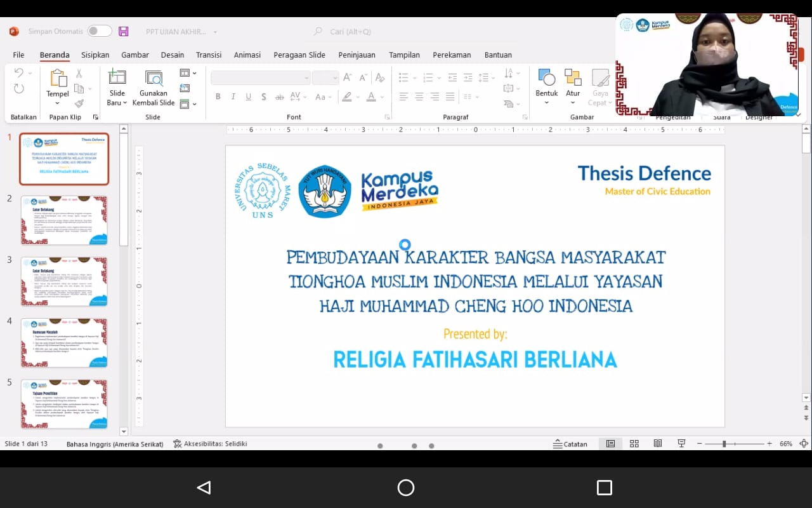
Task: Select slide 3 thumbnail in panel
Action: point(64,281)
